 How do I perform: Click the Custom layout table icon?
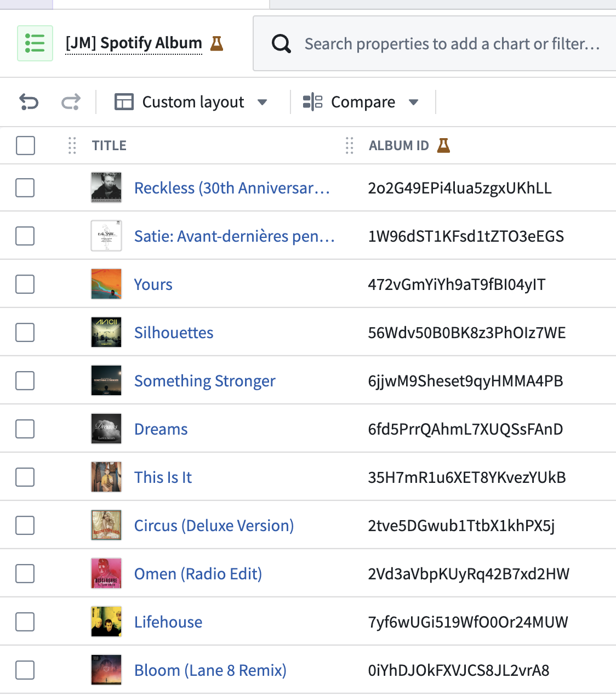pyautogui.click(x=124, y=102)
